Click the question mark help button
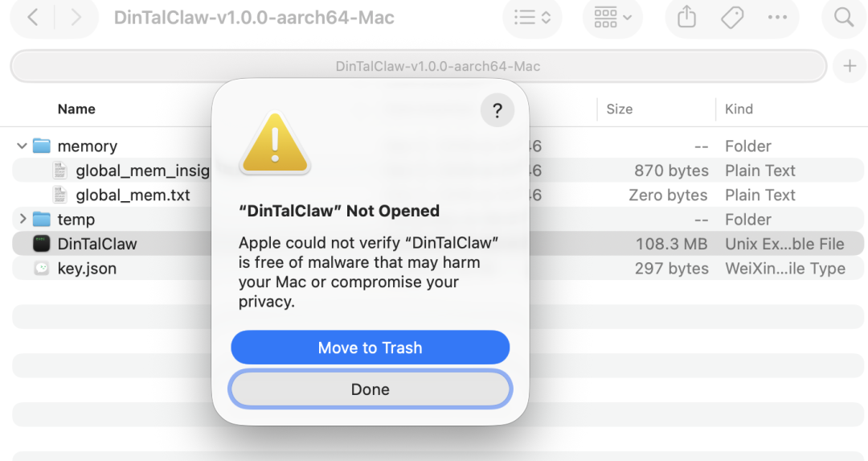The width and height of the screenshot is (868, 461). tap(497, 110)
